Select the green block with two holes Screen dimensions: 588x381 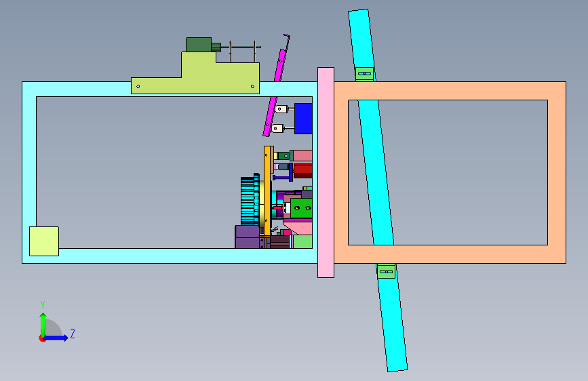click(x=301, y=208)
